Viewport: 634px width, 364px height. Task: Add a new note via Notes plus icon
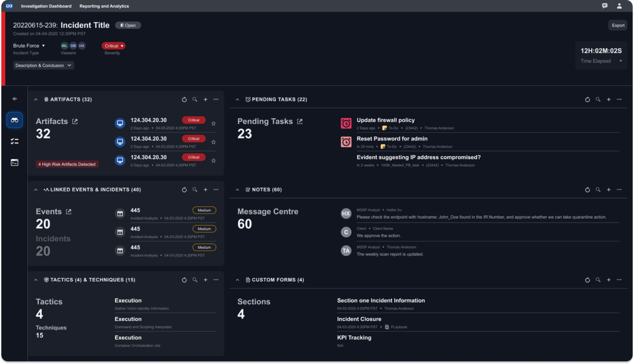click(608, 189)
